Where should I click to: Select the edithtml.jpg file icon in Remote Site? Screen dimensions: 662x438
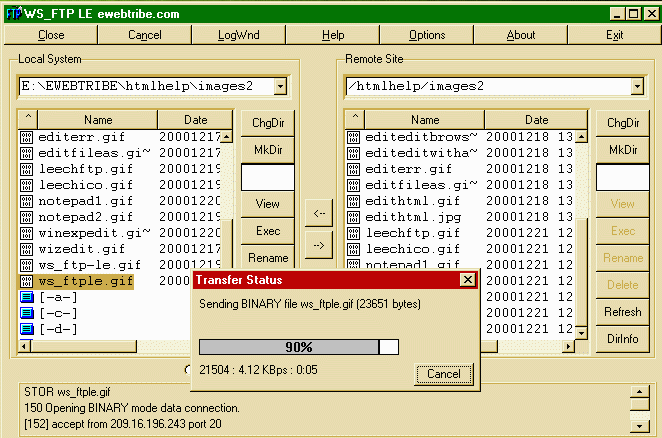coord(354,217)
